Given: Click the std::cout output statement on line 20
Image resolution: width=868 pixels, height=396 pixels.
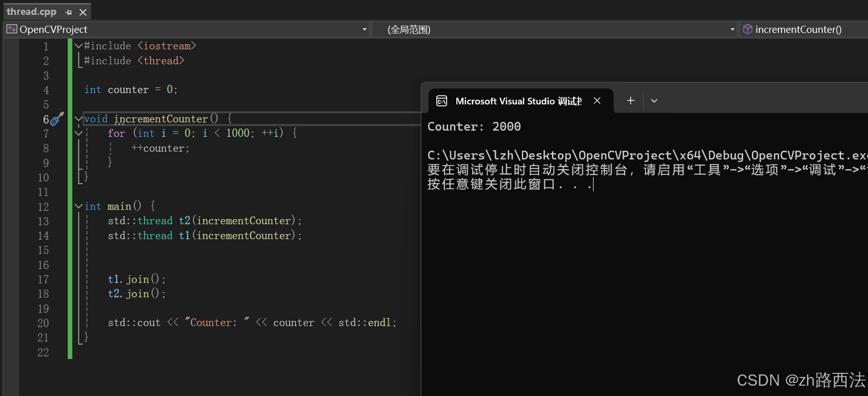Looking at the screenshot, I should [252, 322].
